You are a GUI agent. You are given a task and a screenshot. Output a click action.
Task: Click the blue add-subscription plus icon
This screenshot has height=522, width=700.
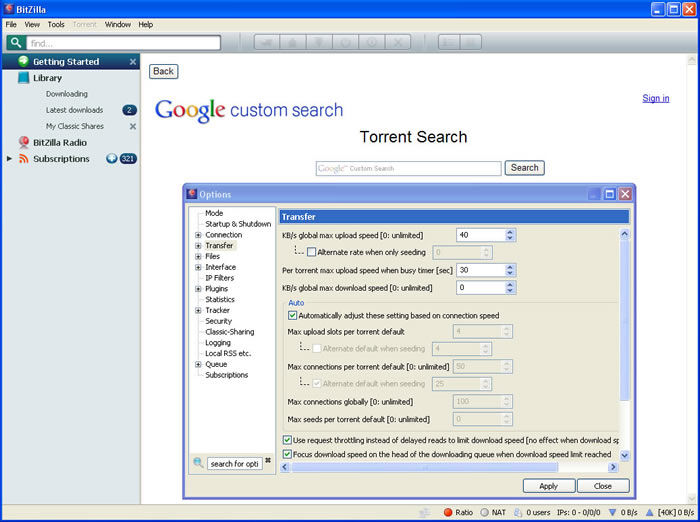click(112, 159)
